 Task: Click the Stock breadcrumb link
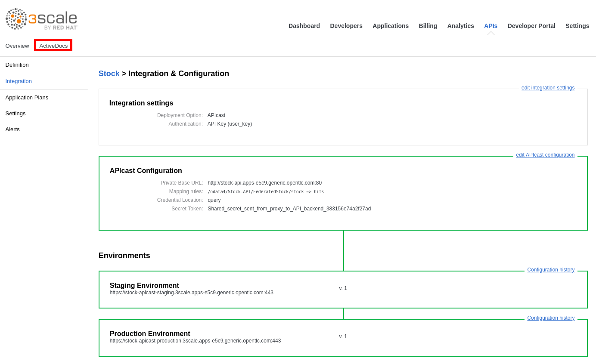[x=109, y=74]
